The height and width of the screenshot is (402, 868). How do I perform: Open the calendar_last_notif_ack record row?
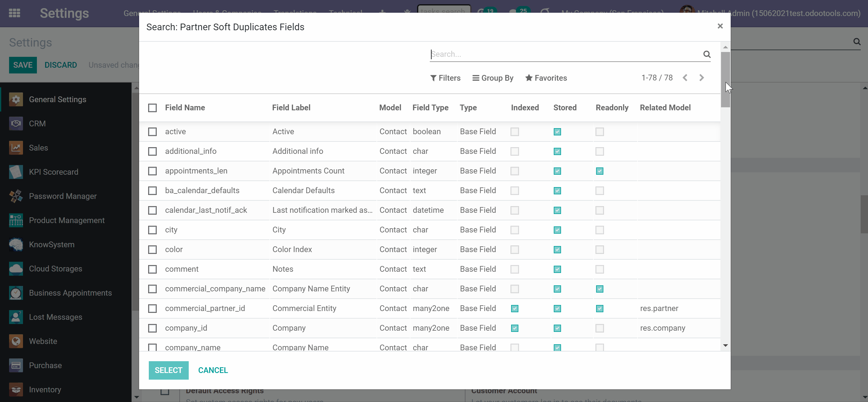[430, 210]
